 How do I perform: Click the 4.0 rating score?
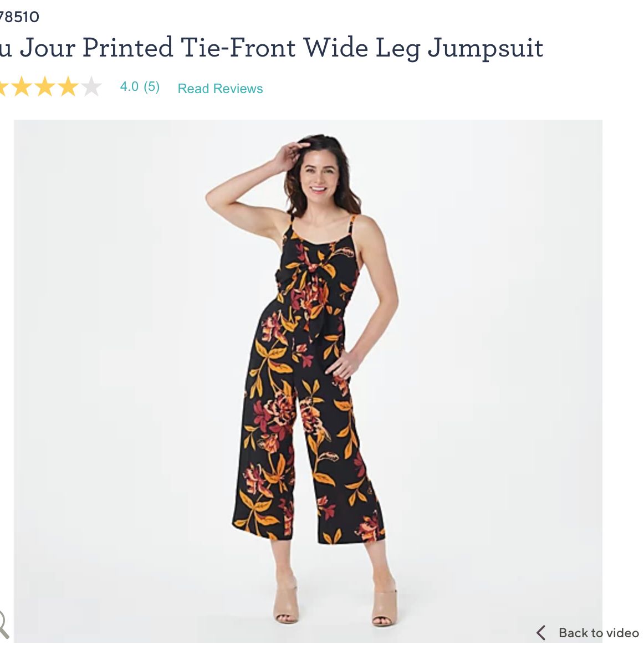129,86
